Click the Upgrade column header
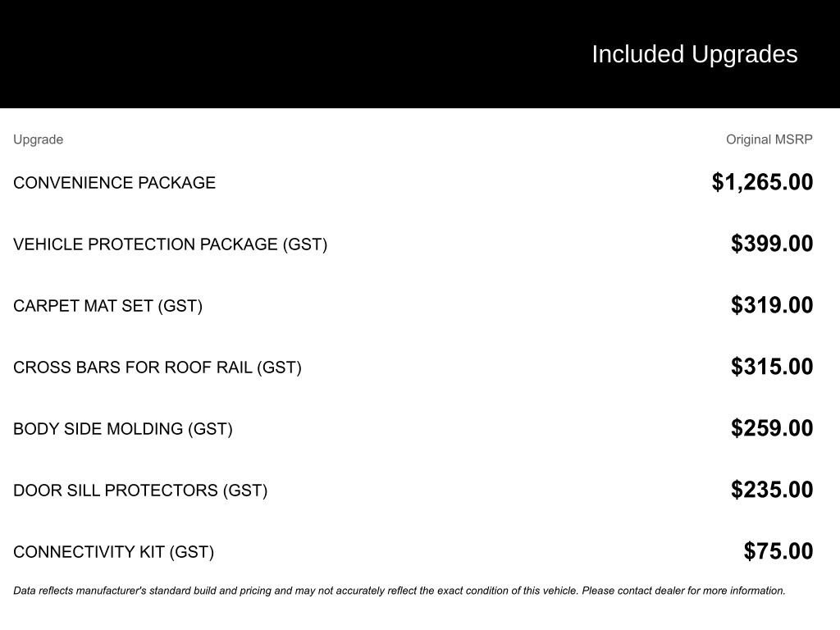Screen dimensions: 840x630 38,139
